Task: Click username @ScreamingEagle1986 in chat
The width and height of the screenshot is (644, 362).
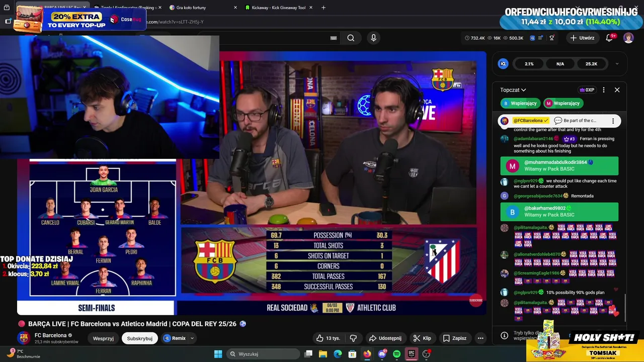Action: click(x=537, y=274)
